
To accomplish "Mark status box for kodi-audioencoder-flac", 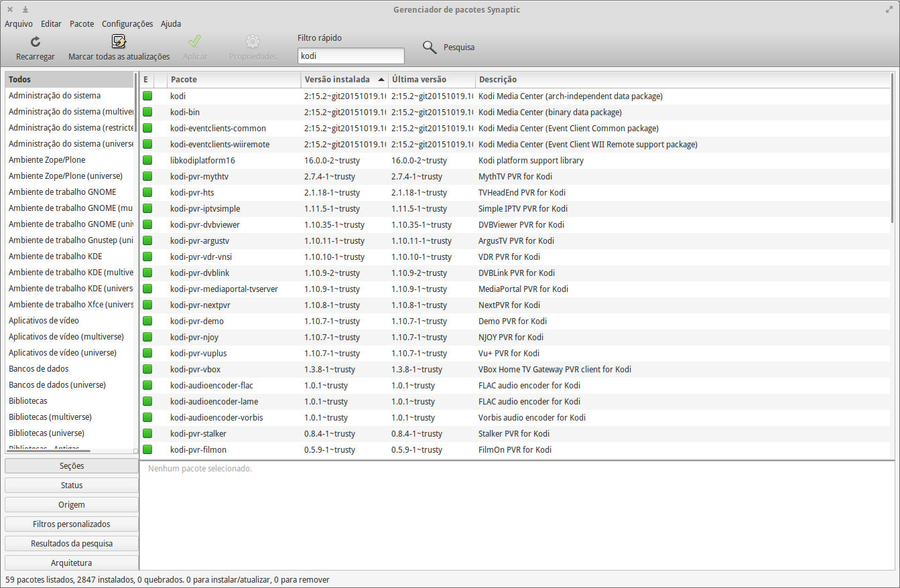I will pyautogui.click(x=147, y=386).
